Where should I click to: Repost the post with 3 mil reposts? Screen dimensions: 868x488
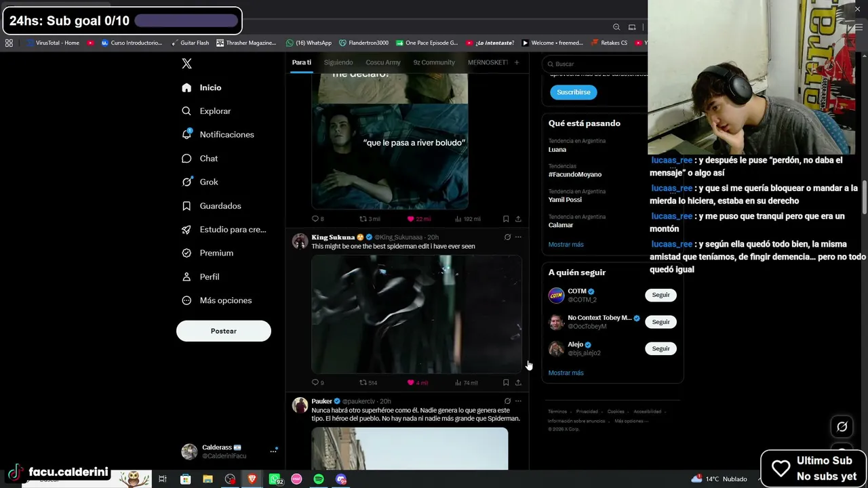(370, 219)
